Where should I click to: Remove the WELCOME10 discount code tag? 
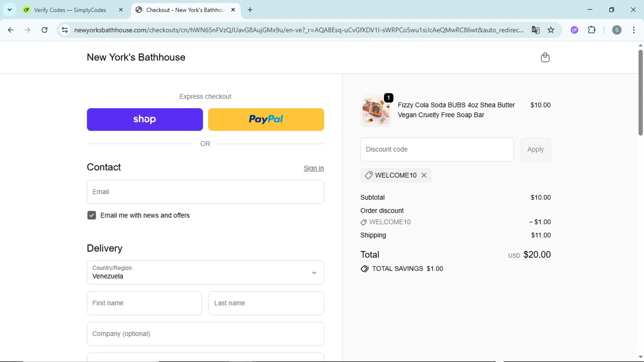pos(424,175)
